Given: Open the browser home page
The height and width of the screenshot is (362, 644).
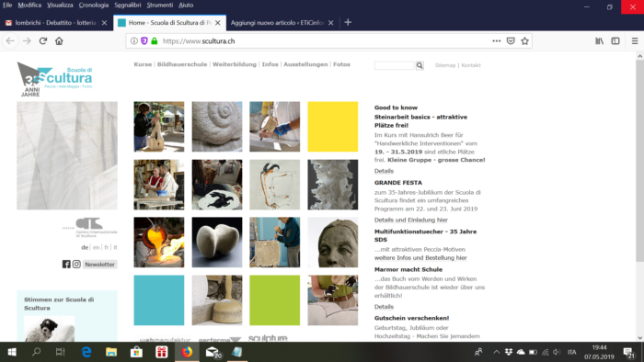Looking at the screenshot, I should (59, 41).
